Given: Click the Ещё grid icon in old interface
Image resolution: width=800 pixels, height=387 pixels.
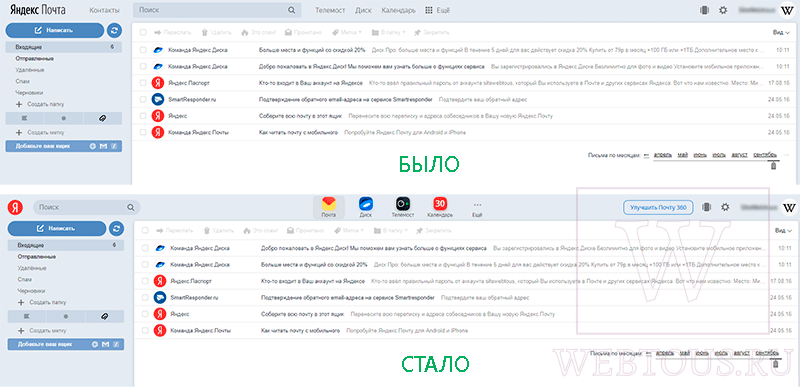Looking at the screenshot, I should tap(429, 10).
